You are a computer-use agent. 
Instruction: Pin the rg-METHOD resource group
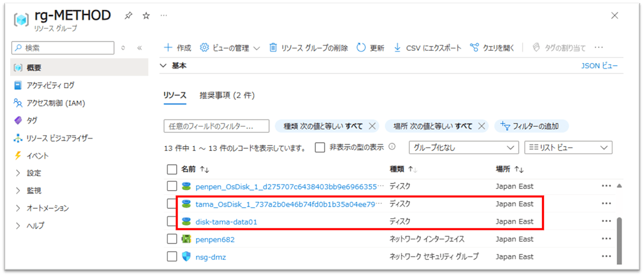128,16
